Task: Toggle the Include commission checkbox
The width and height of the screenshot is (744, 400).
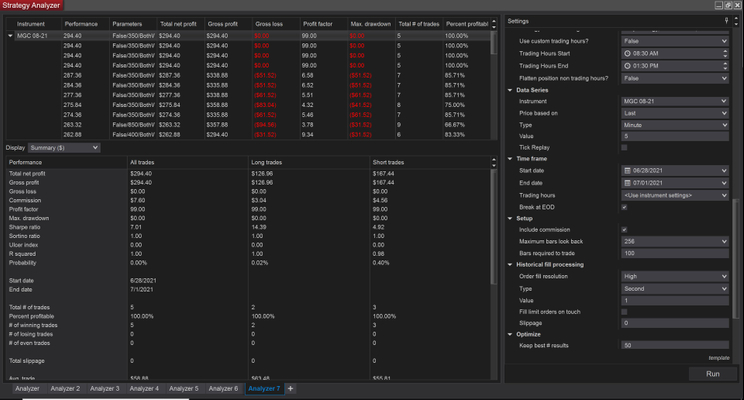Action: (x=625, y=231)
